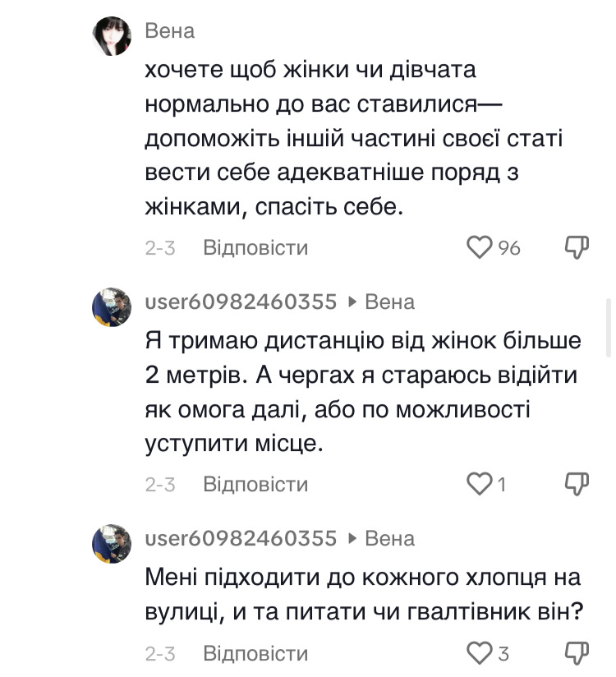
Task: Click Відповісти under the last reply
Action: point(255,654)
